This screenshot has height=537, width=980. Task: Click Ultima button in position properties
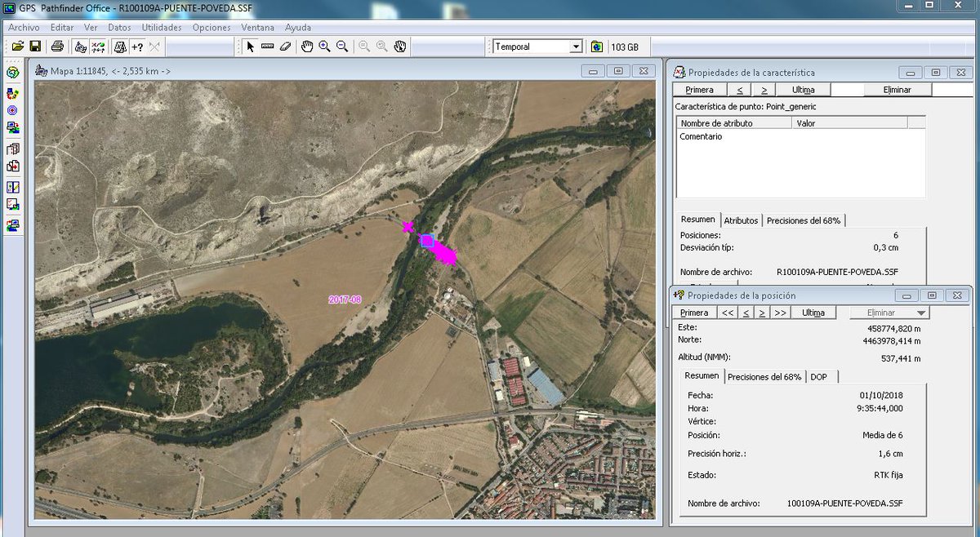813,313
